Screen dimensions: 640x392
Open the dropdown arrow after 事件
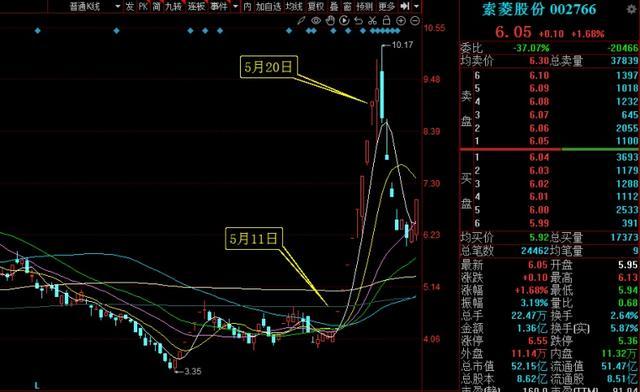click(236, 7)
